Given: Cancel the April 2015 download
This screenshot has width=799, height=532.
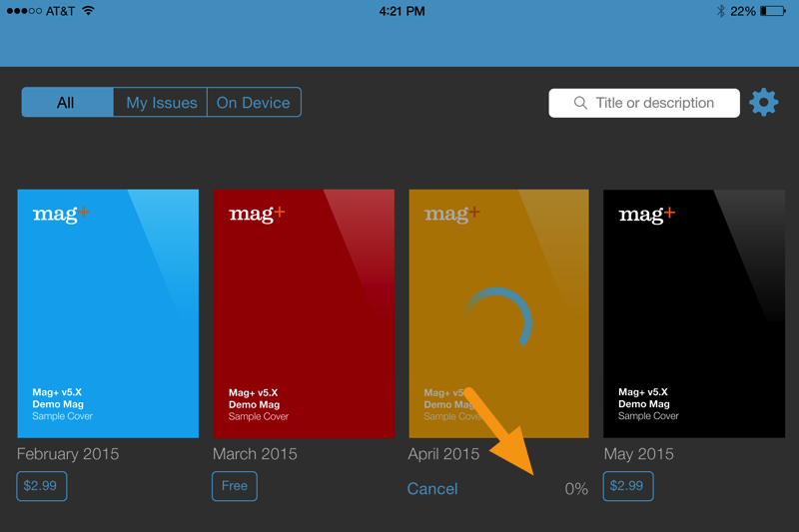Looking at the screenshot, I should tap(432, 489).
